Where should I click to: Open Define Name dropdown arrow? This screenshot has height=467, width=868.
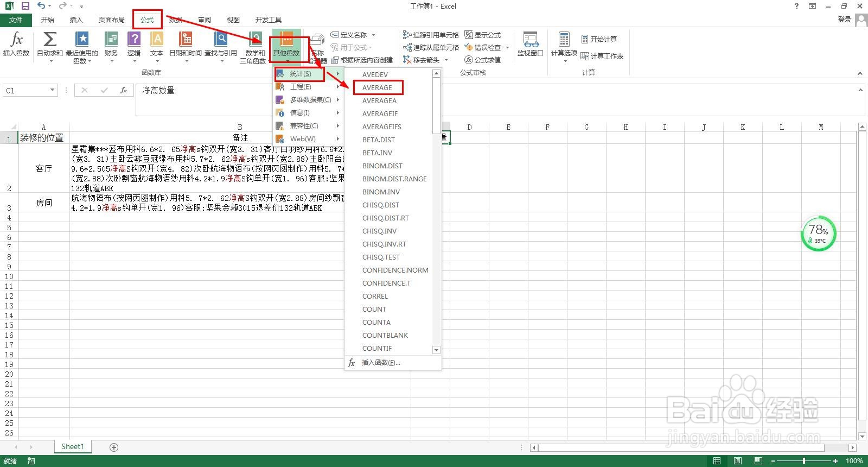[373, 35]
